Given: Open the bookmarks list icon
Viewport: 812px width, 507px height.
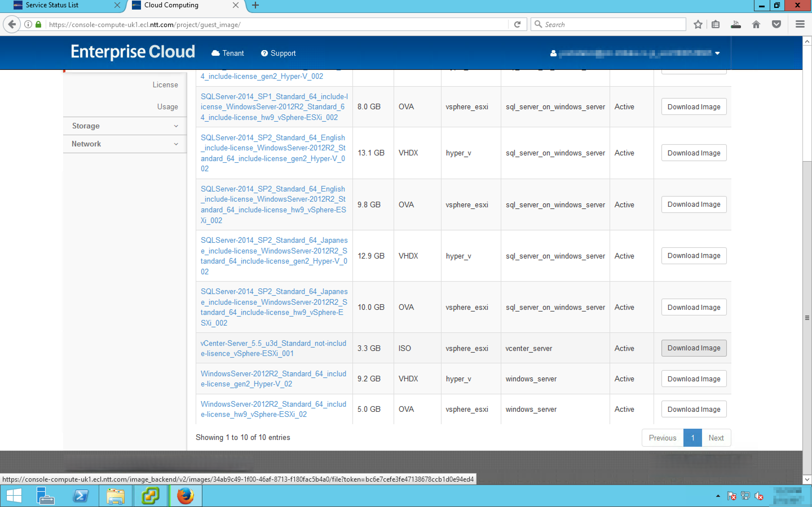Looking at the screenshot, I should [x=715, y=25].
